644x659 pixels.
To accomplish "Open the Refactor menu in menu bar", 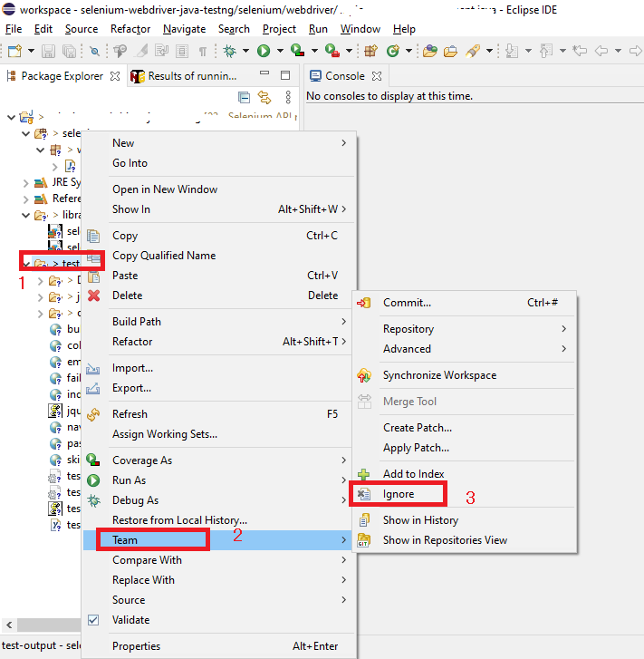I will [x=130, y=29].
